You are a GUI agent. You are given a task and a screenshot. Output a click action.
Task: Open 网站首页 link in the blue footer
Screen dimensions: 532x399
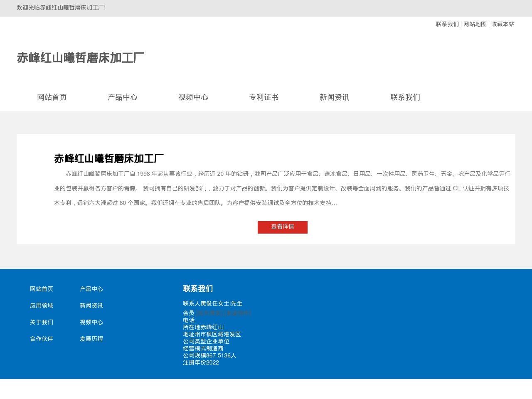pyautogui.click(x=42, y=289)
